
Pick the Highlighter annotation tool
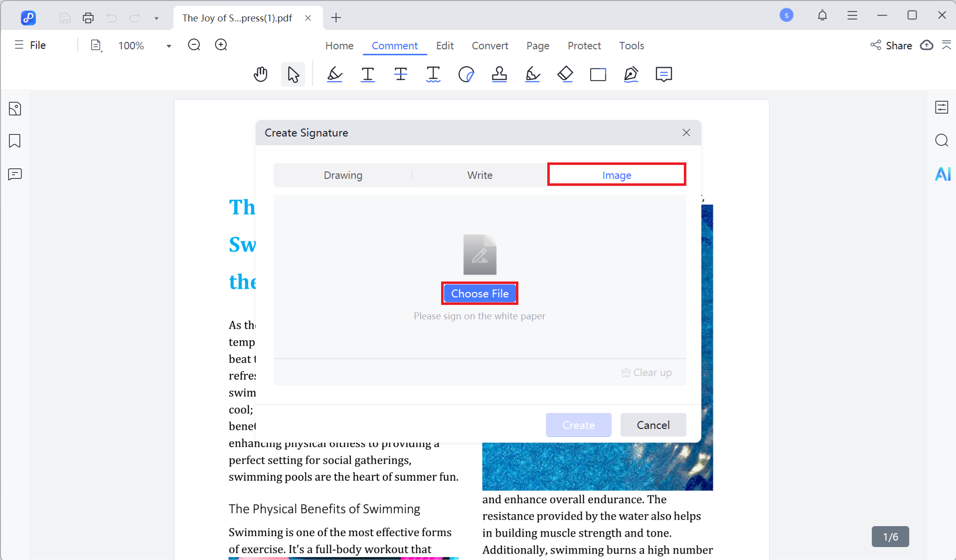pyautogui.click(x=334, y=74)
